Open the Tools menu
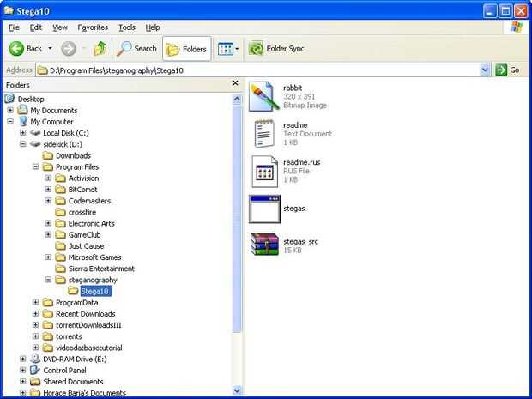 (127, 27)
